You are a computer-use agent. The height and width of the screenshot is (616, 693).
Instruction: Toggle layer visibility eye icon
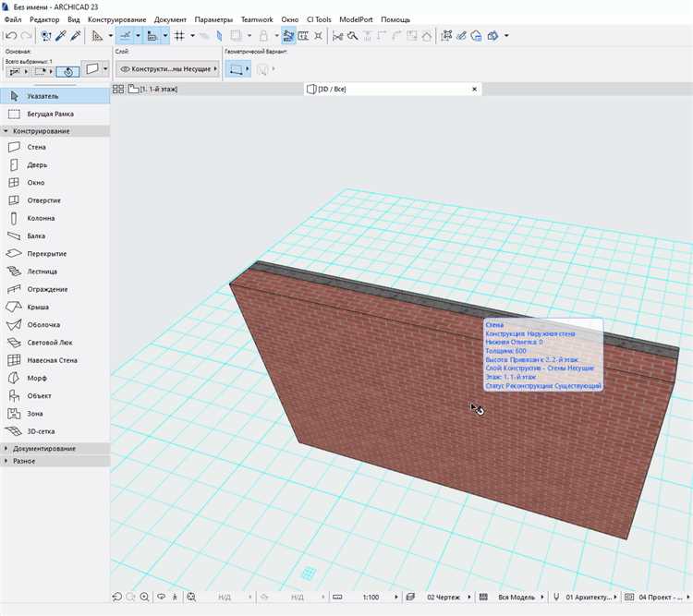(x=126, y=69)
